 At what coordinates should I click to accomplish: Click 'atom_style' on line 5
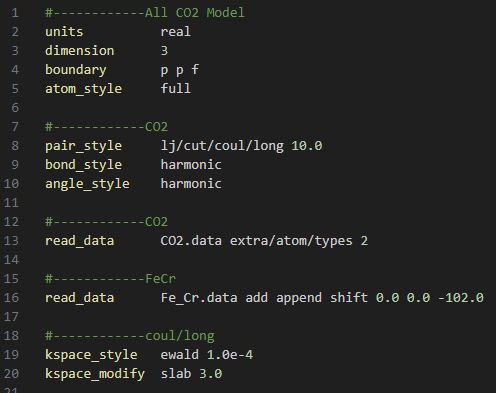click(83, 89)
